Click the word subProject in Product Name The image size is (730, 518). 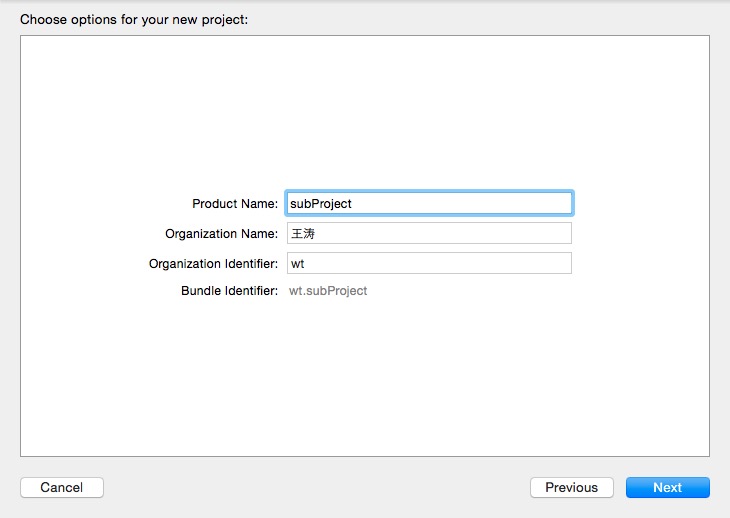point(320,204)
